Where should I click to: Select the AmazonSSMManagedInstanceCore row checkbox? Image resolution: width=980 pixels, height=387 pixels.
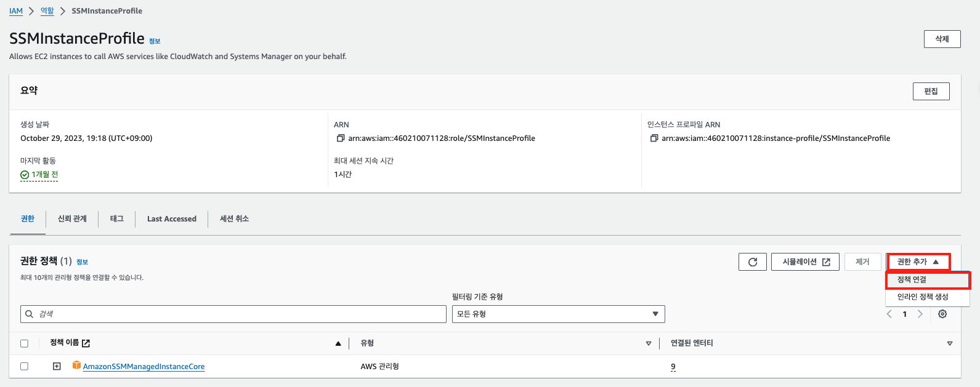point(25,366)
